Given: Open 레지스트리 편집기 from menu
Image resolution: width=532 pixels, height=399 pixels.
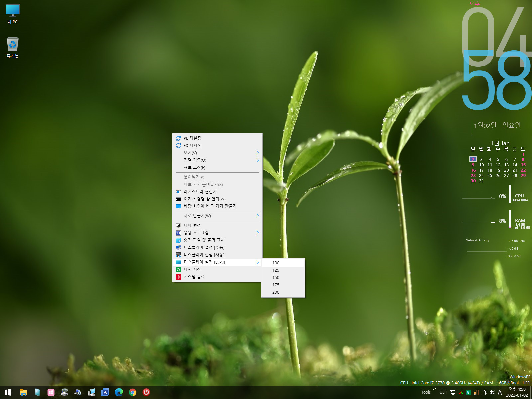Looking at the screenshot, I should 217,192.
